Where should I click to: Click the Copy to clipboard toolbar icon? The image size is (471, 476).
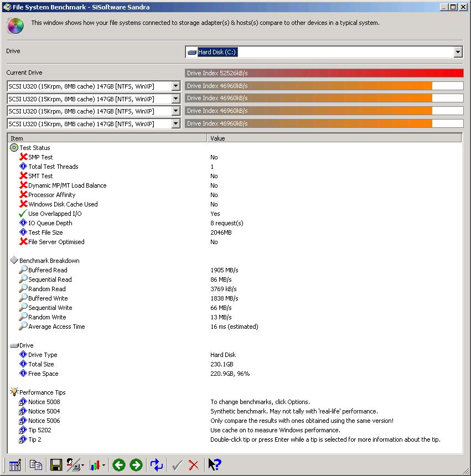36,465
